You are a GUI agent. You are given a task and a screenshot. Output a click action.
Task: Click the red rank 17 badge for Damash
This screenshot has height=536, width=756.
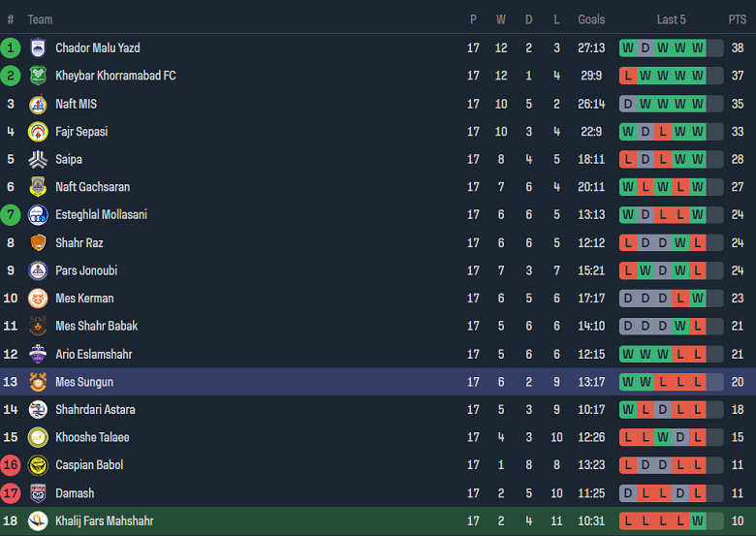point(11,493)
